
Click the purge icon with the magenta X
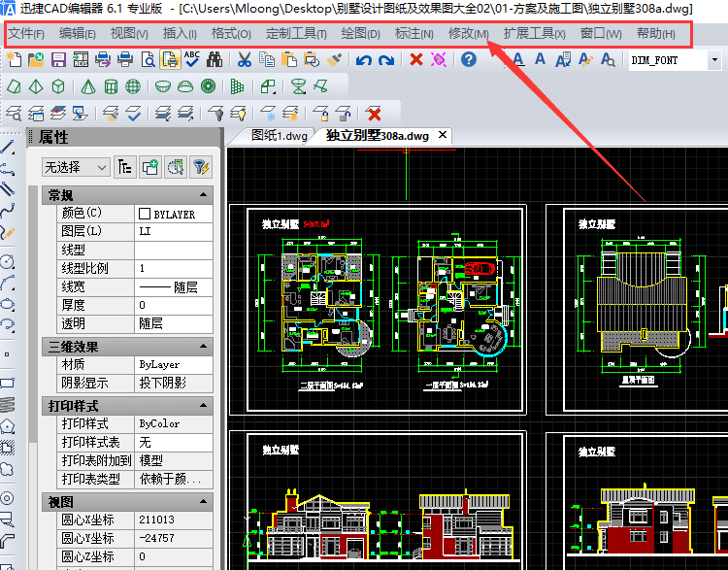[x=439, y=59]
